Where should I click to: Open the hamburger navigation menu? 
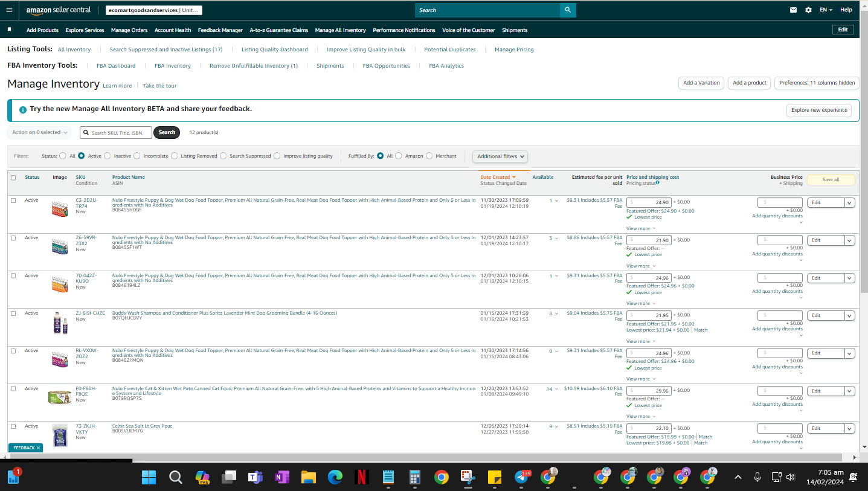pos(9,10)
